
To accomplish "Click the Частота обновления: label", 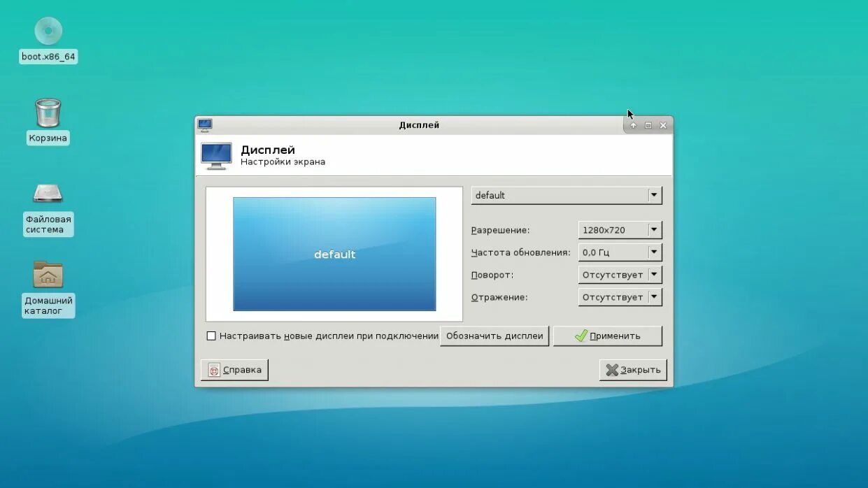I will (x=520, y=252).
